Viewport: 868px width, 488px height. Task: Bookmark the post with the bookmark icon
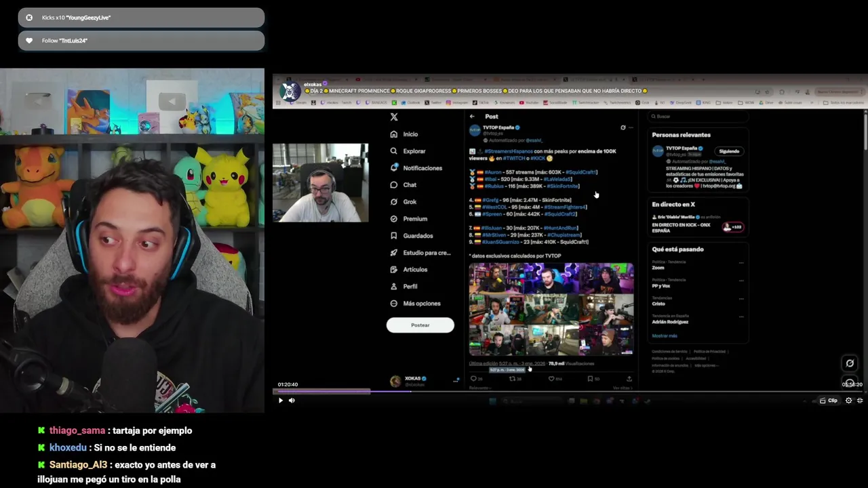coord(590,379)
